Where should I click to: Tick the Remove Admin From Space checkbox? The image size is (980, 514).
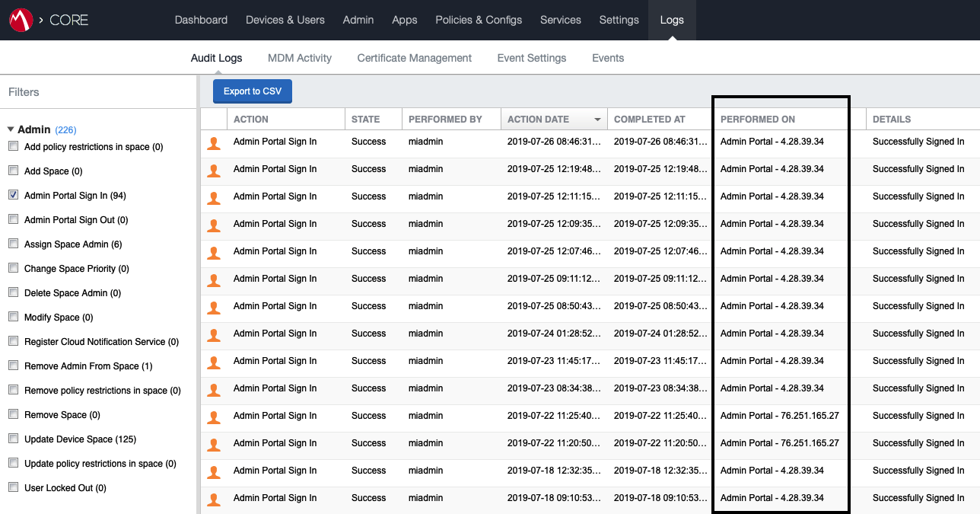pyautogui.click(x=13, y=366)
